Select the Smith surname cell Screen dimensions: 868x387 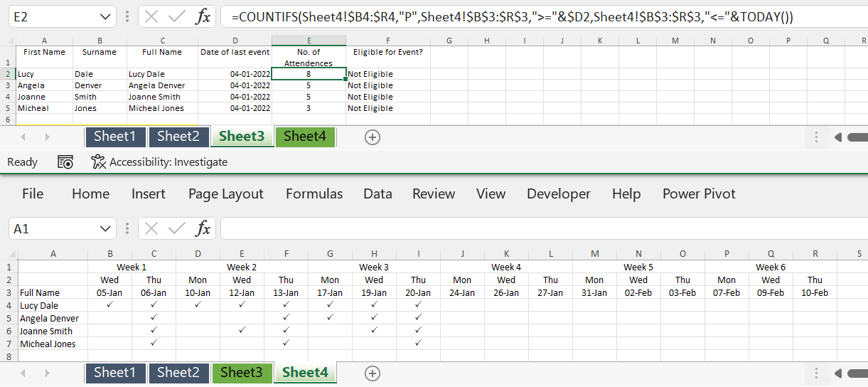click(x=100, y=97)
